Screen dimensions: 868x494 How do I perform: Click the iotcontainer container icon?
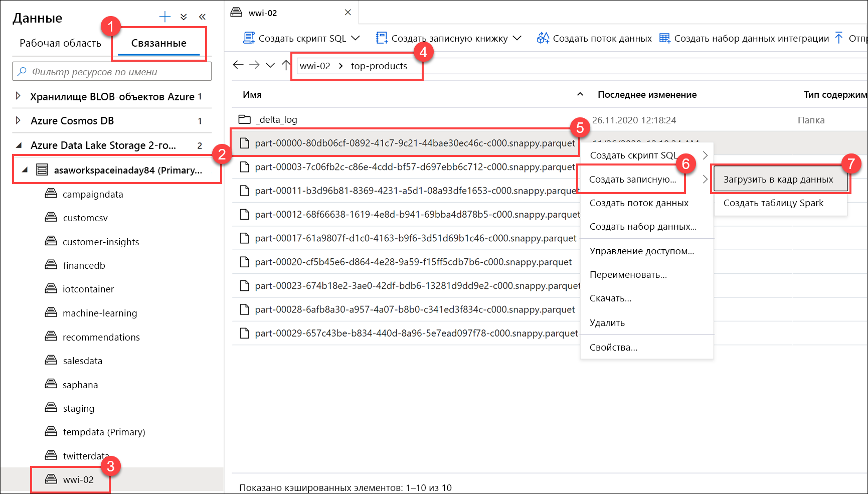51,288
